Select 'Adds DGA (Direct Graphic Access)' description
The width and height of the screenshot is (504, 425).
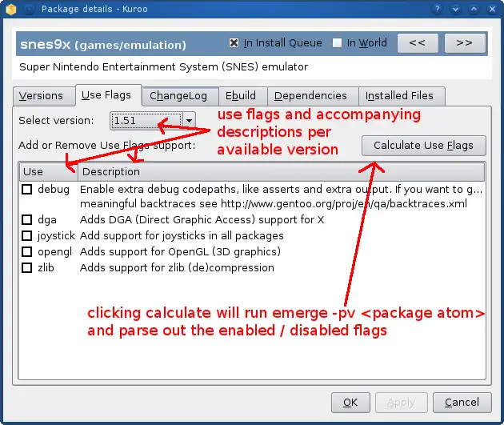tap(202, 219)
